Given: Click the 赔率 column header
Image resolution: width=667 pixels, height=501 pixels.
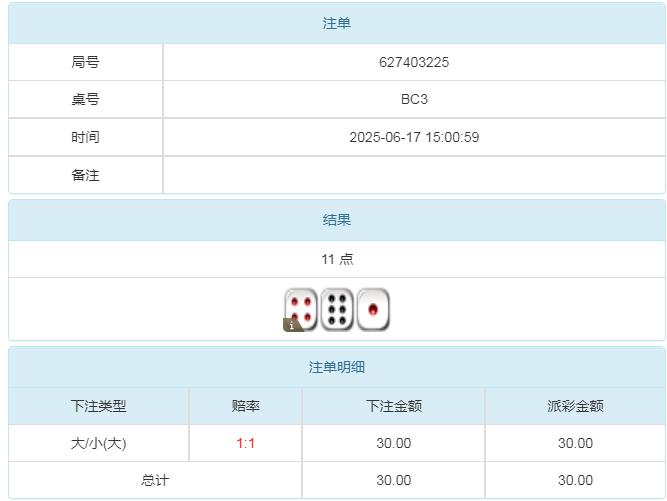Looking at the screenshot, I should [x=246, y=406].
